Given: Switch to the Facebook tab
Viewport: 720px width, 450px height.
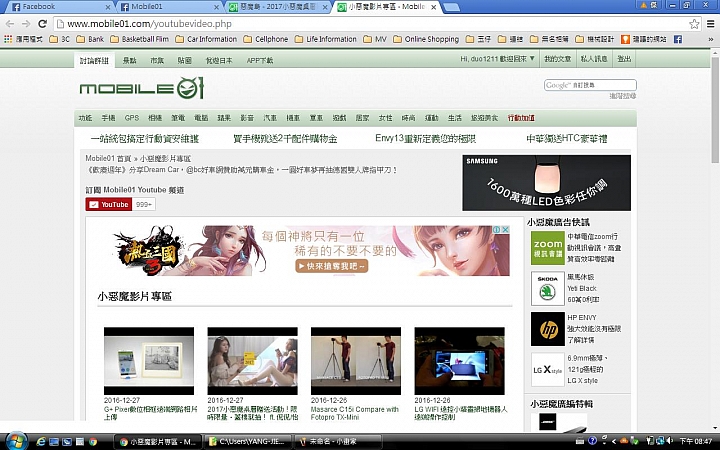Looking at the screenshot, I should pyautogui.click(x=61, y=7).
